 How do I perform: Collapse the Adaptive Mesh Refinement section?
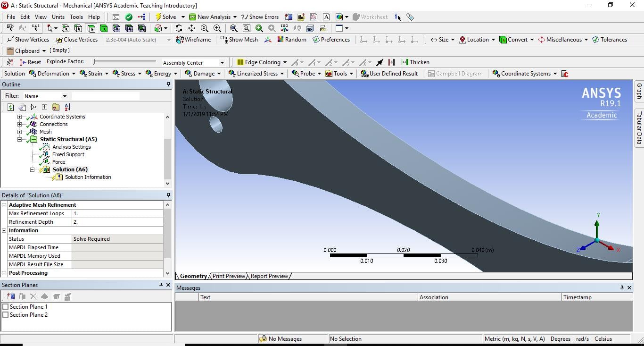point(4,205)
